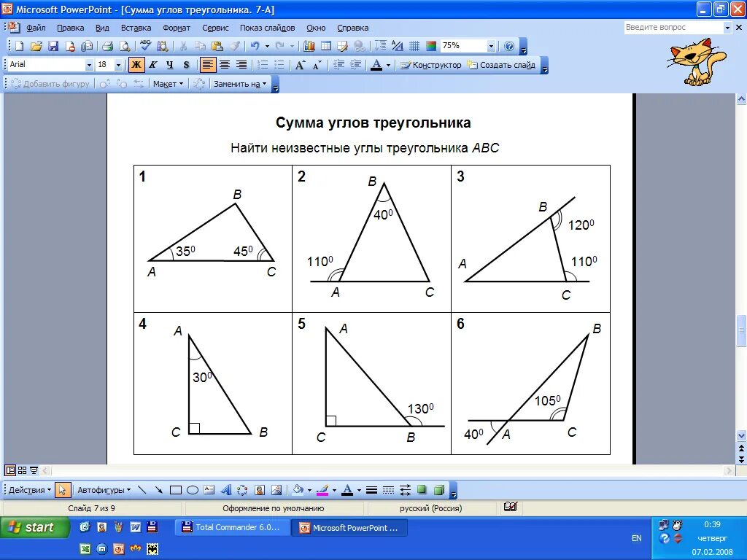The image size is (747, 560).
Task: Insert a text box from drawing toolbar
Action: pyautogui.click(x=209, y=489)
